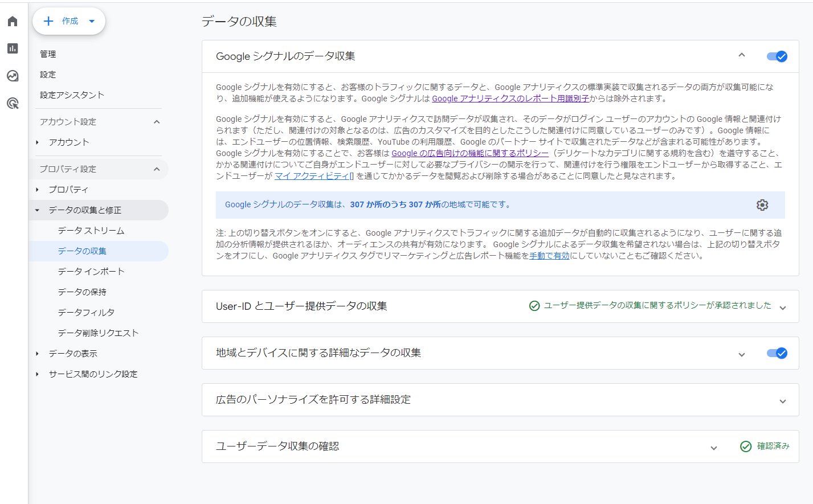Expand アカウント tree item
Screen dimensions: 813x504
point(37,142)
